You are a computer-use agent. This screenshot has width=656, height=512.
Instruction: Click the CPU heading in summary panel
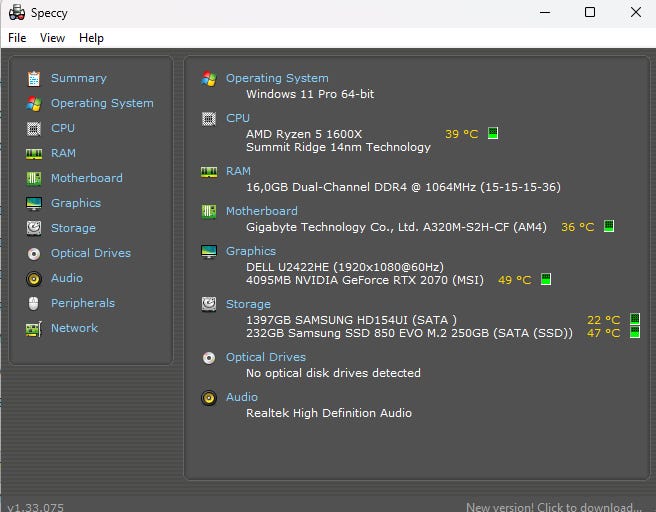[x=238, y=118]
